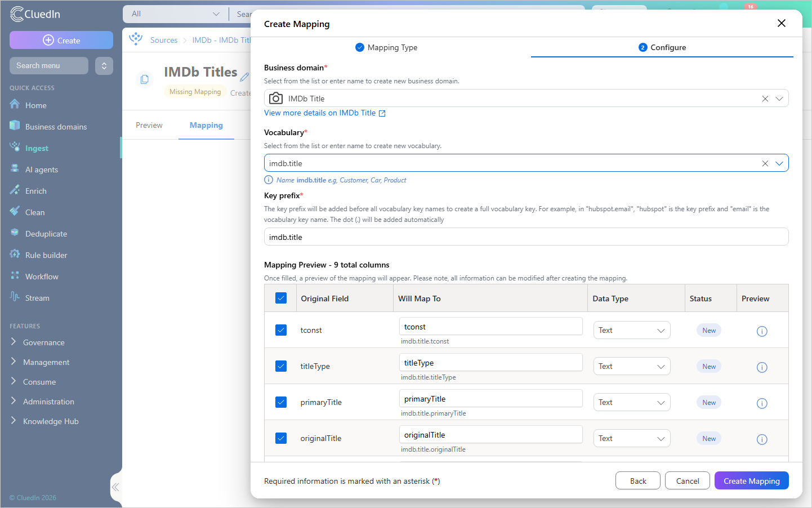The width and height of the screenshot is (812, 508).
Task: Click the copy icon beside IMDb Titles
Action: (x=145, y=79)
